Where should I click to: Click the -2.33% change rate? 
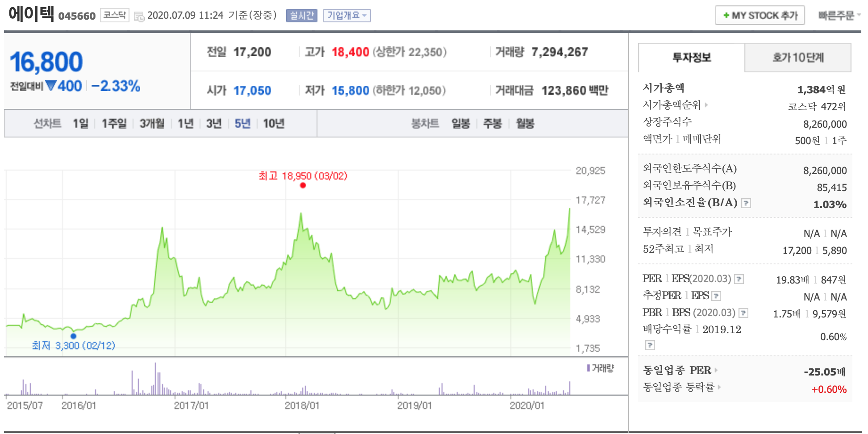click(x=116, y=86)
